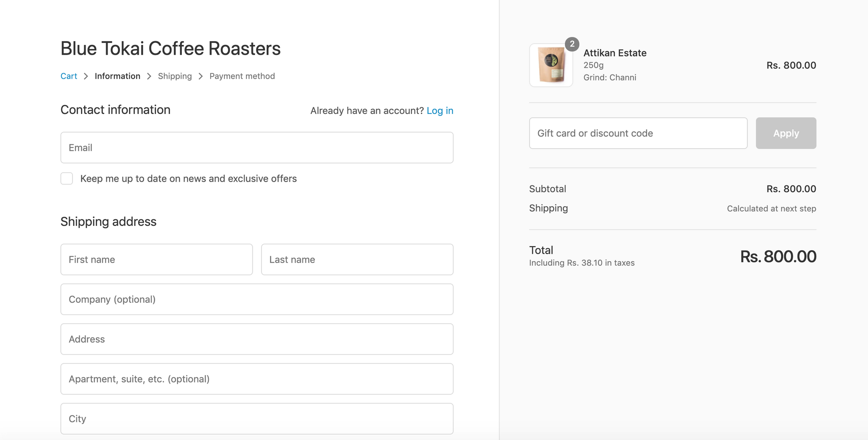
Task: Focus the City field
Action: coord(257,418)
